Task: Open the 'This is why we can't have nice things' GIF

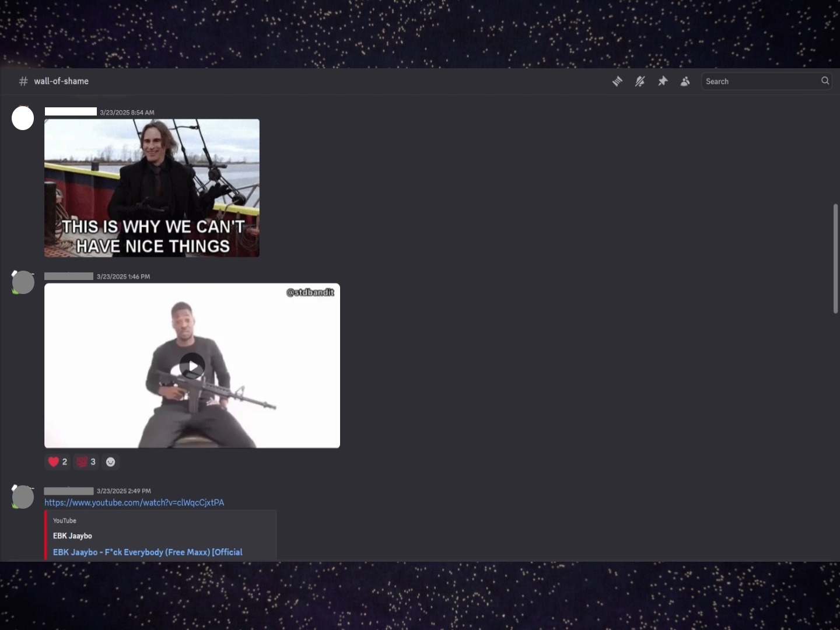Action: 152,188
